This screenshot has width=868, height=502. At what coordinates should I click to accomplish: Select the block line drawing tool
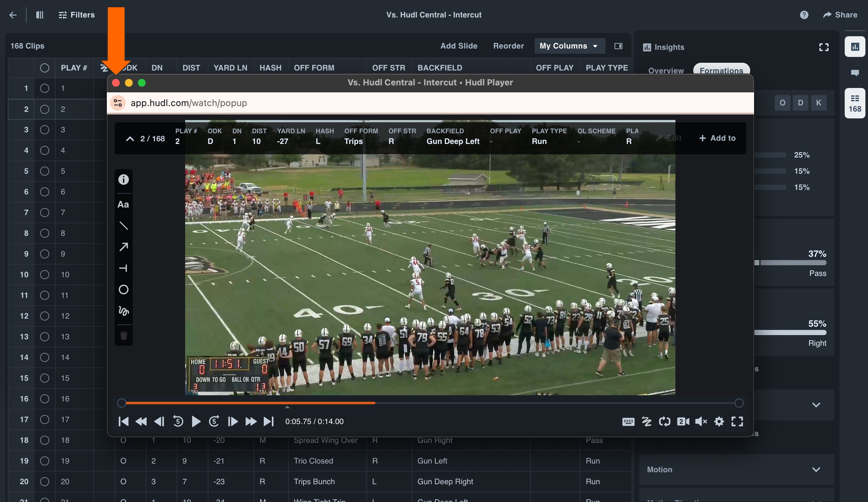pos(123,268)
